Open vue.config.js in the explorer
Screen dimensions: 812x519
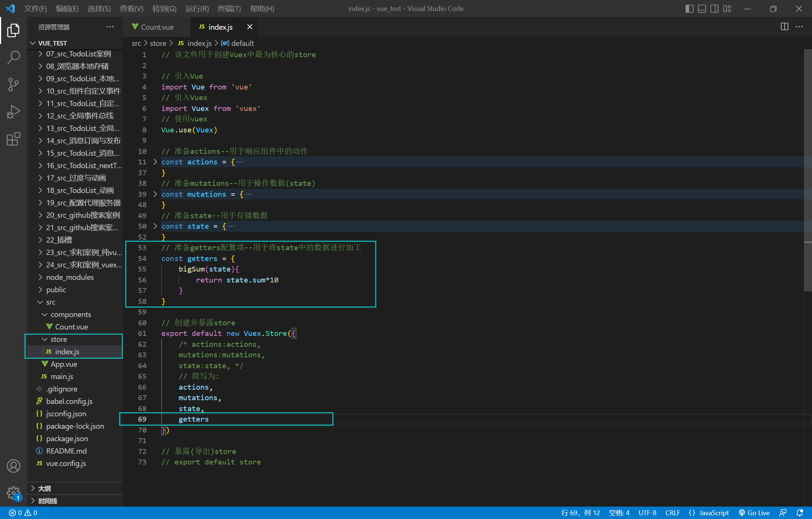point(75,463)
